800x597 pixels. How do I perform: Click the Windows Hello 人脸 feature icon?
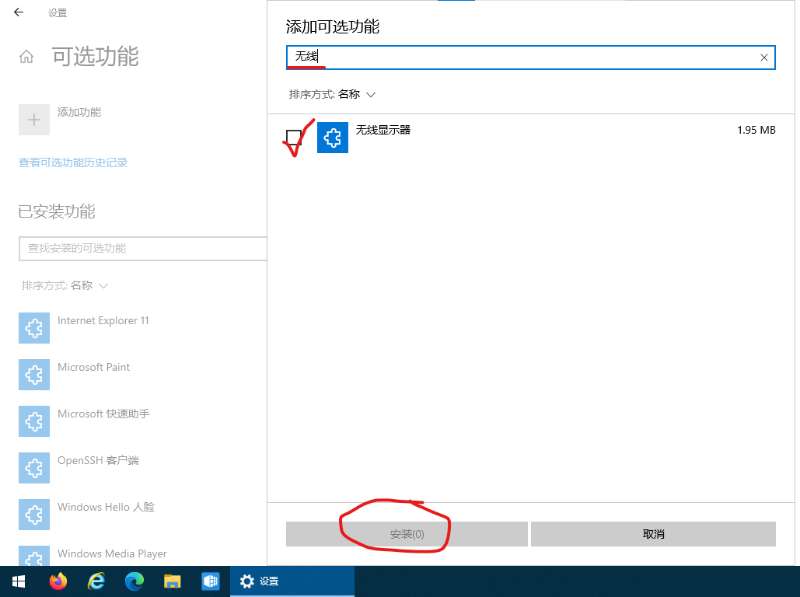[x=33, y=514]
